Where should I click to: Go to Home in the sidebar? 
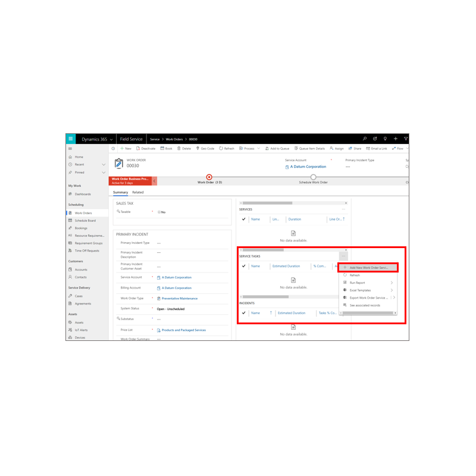pos(79,157)
